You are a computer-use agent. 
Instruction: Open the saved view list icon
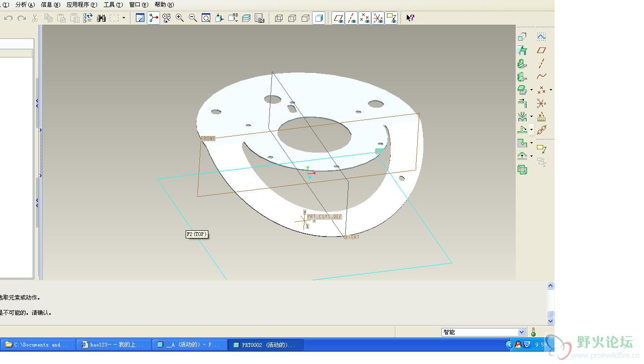pyautogui.click(x=233, y=18)
